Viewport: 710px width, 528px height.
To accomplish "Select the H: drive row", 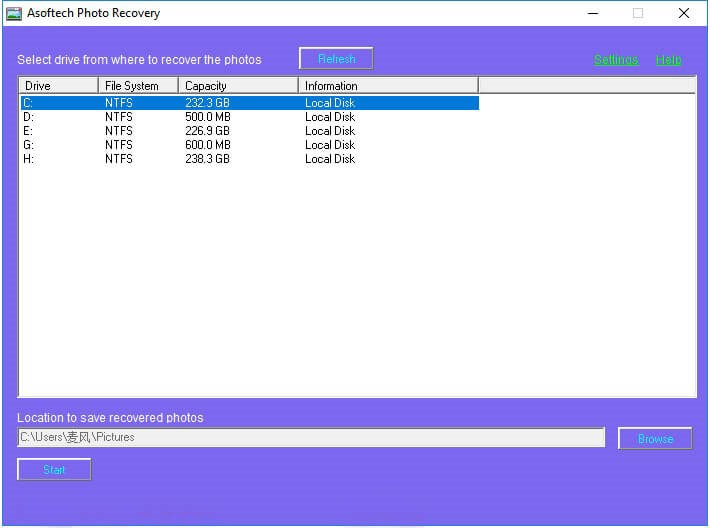I will click(249, 159).
